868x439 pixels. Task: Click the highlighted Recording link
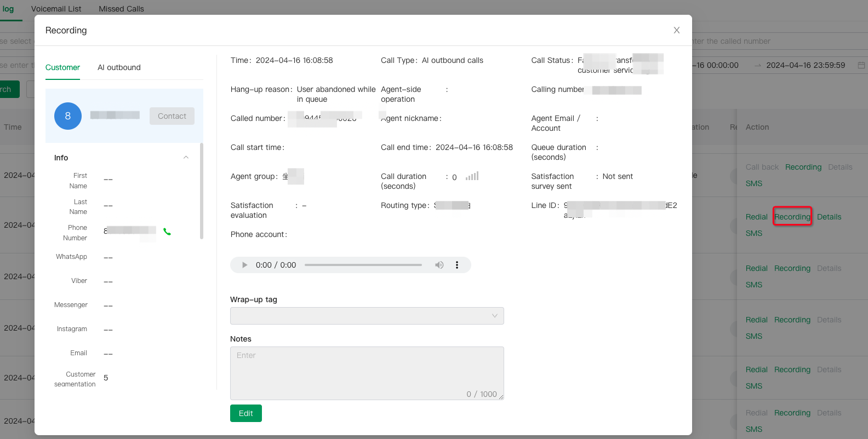click(792, 217)
